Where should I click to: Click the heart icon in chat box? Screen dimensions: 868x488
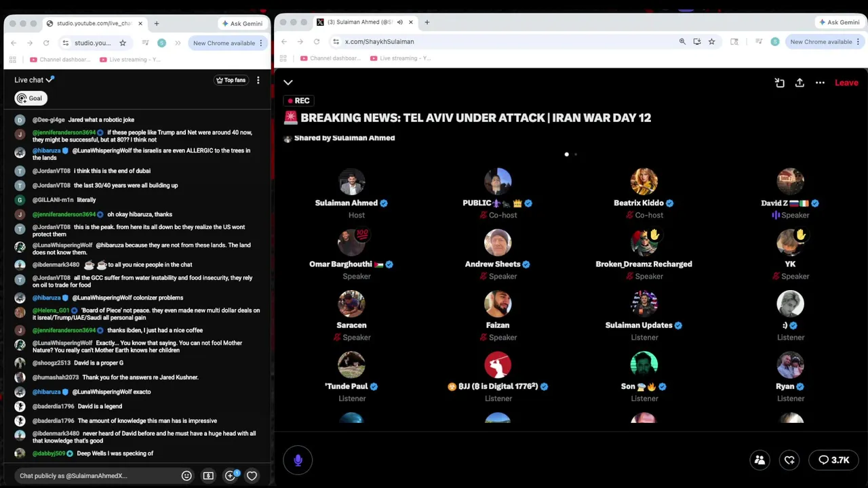(252, 476)
